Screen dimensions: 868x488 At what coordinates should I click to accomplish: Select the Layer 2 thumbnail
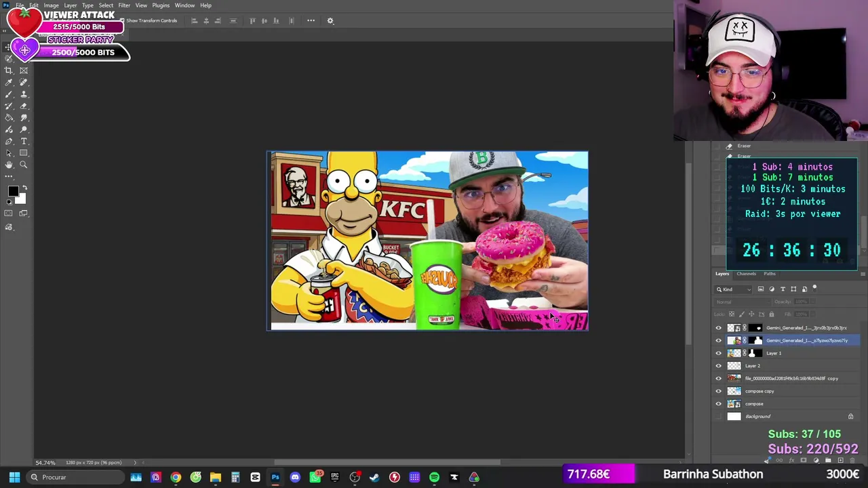[734, 366]
